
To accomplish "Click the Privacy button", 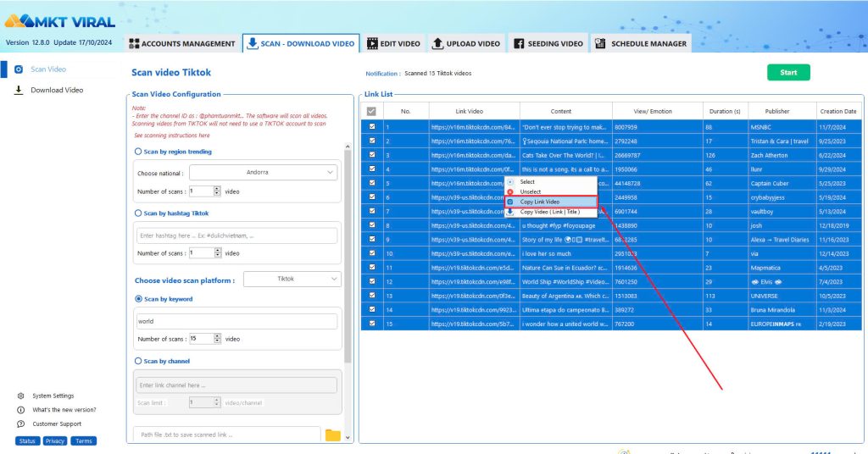I will coord(55,441).
